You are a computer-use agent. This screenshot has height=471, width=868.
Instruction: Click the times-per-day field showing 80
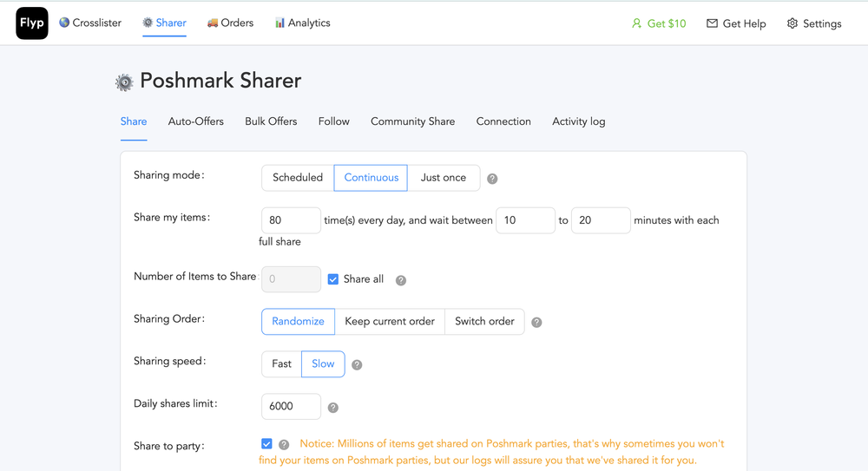click(x=291, y=220)
